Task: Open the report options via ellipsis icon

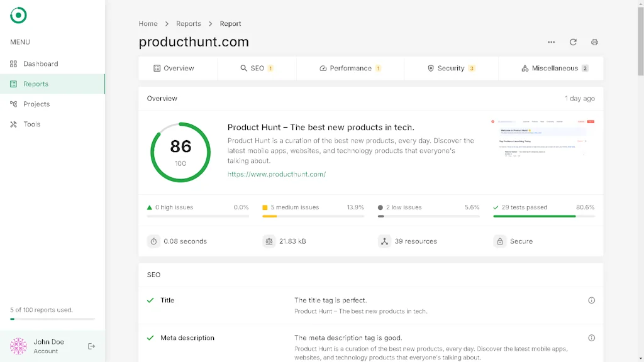Action: pyautogui.click(x=551, y=42)
